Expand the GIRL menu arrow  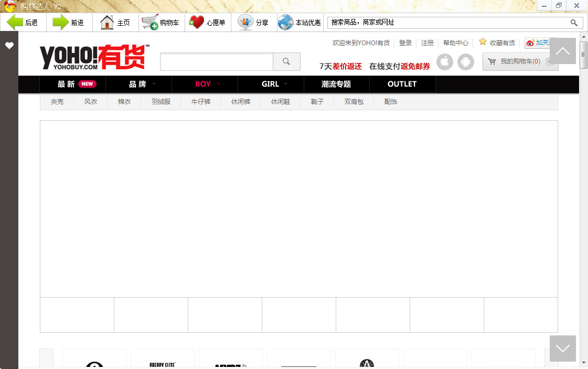pyautogui.click(x=285, y=83)
